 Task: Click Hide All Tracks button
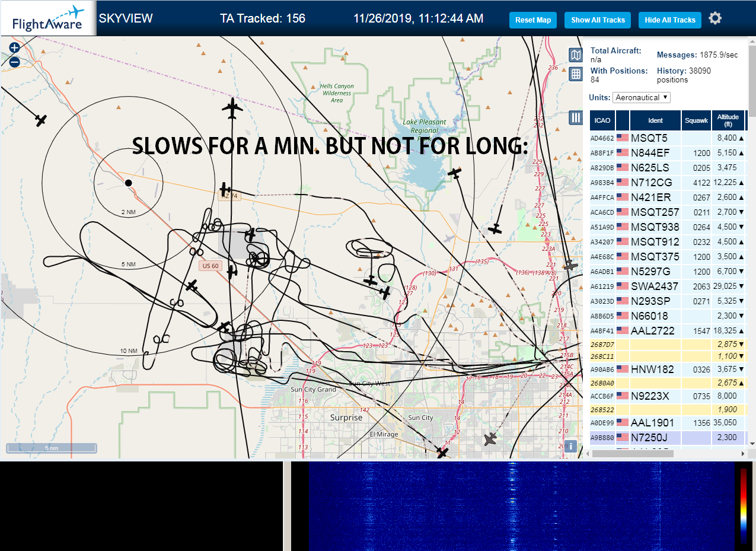point(670,20)
